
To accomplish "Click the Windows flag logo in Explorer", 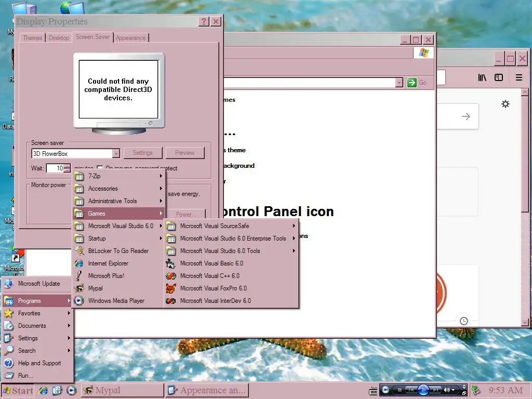I will tap(423, 53).
